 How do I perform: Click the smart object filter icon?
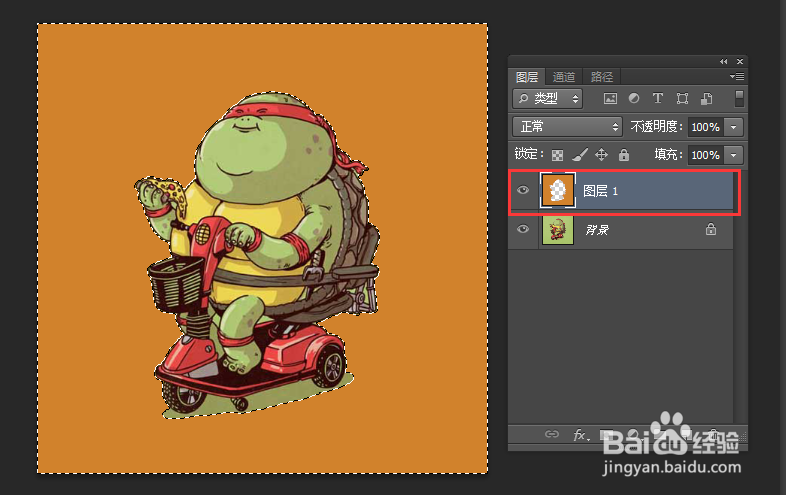[x=707, y=99]
